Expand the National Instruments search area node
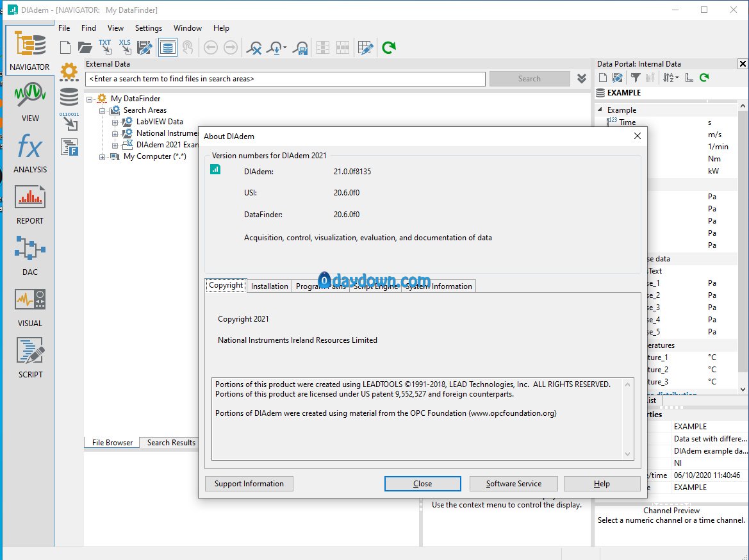749x560 pixels. click(x=115, y=134)
